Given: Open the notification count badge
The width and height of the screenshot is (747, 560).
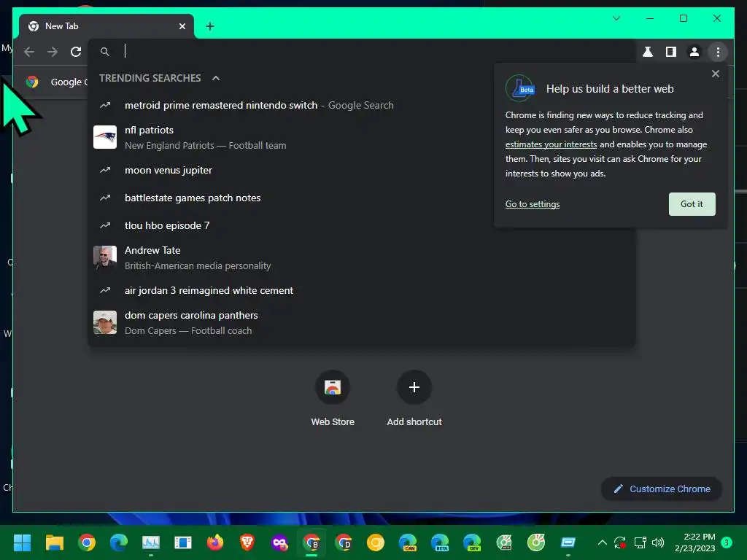Looking at the screenshot, I should click(x=727, y=542).
